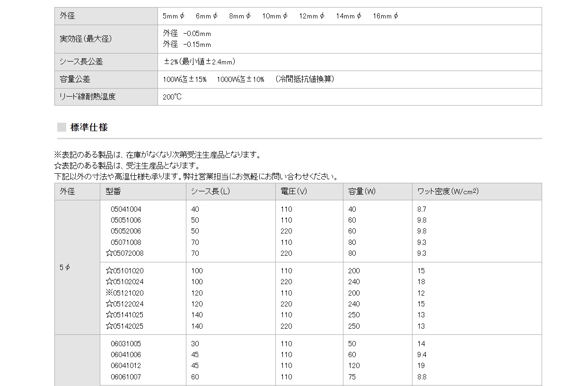
Task: Click the 電圧(V) column header
Action: (294, 191)
